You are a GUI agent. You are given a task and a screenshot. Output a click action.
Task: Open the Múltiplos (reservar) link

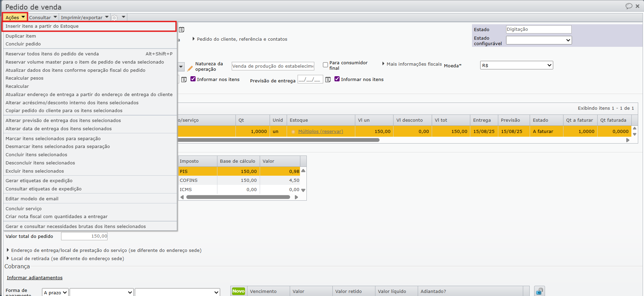click(x=321, y=132)
